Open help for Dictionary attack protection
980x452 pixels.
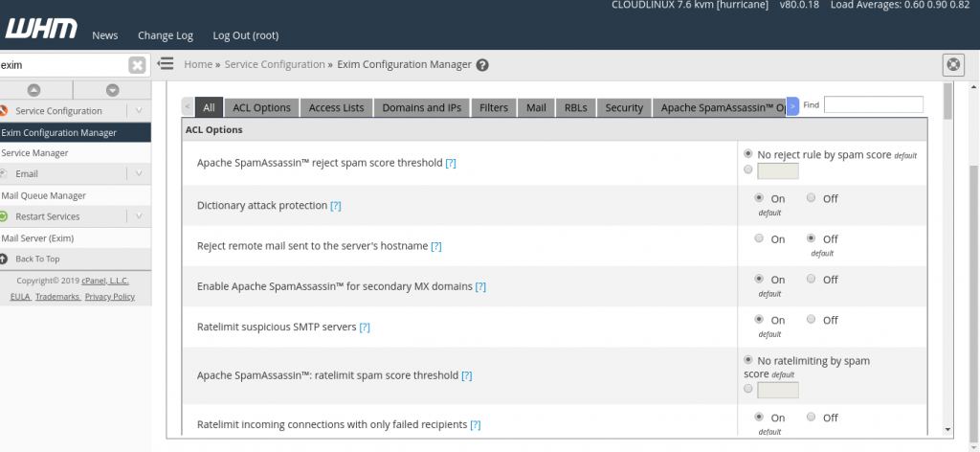336,206
